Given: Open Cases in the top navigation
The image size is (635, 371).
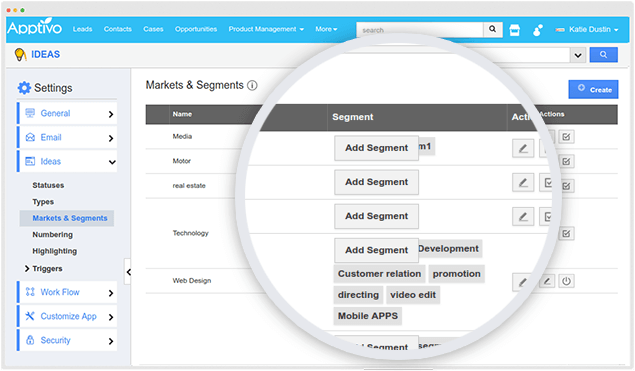Looking at the screenshot, I should click(x=153, y=29).
